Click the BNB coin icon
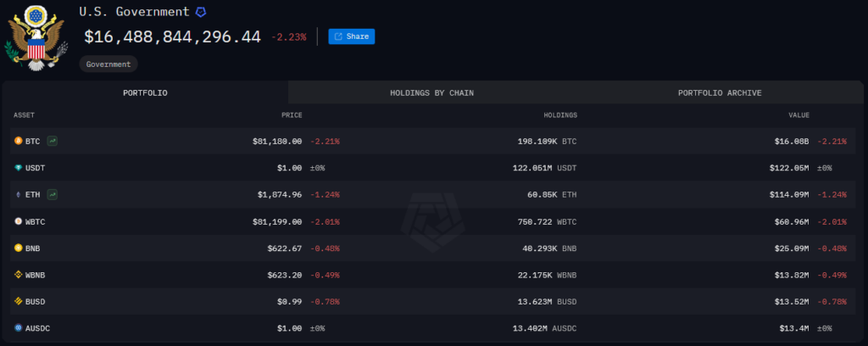 (19, 248)
